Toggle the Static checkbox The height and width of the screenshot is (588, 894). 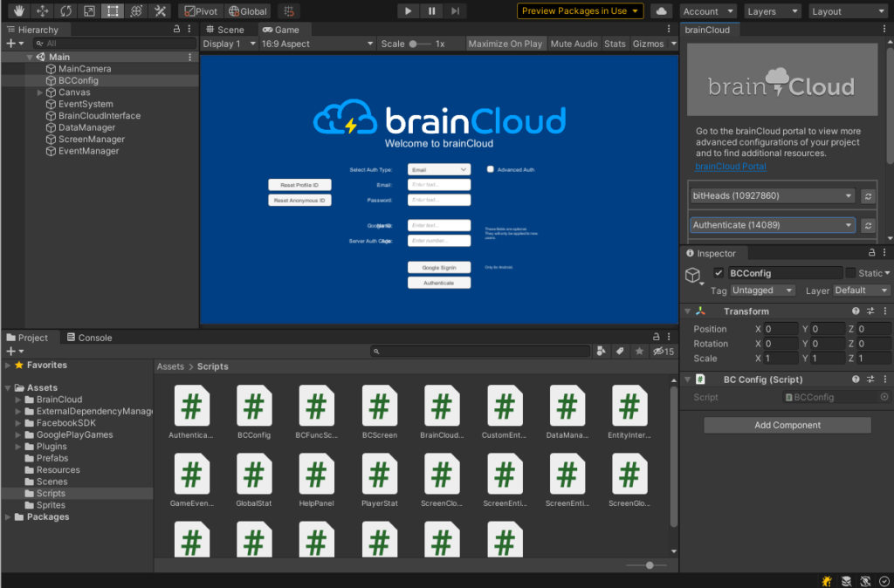[x=850, y=273]
